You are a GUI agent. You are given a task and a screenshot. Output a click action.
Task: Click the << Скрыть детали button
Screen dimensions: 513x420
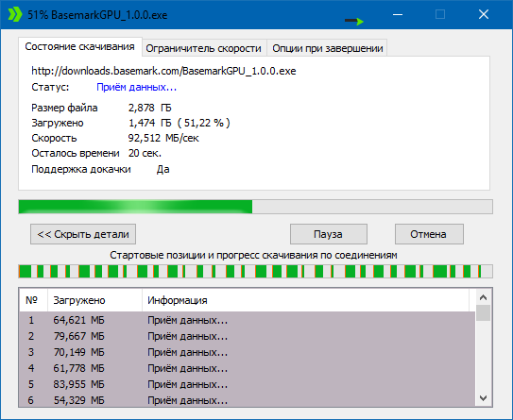83,234
